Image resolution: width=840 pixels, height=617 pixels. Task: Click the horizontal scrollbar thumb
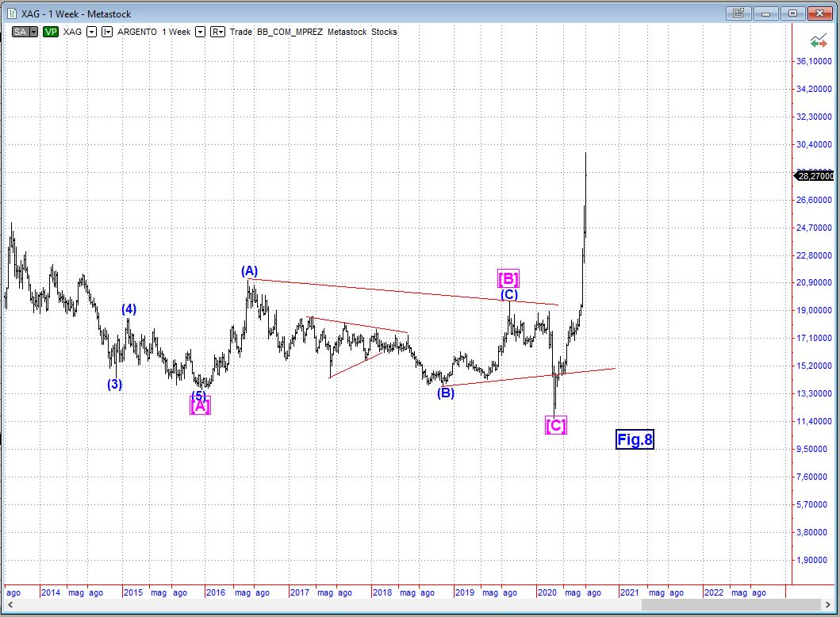731,604
